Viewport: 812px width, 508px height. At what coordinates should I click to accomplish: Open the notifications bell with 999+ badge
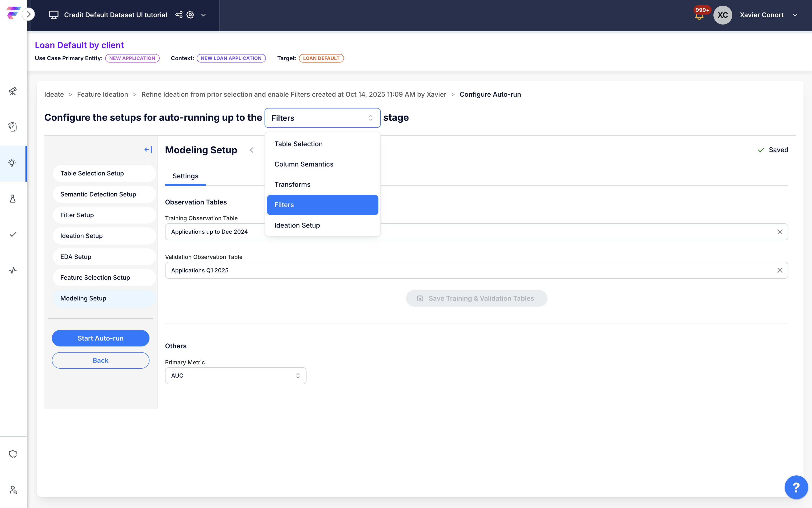pyautogui.click(x=699, y=16)
